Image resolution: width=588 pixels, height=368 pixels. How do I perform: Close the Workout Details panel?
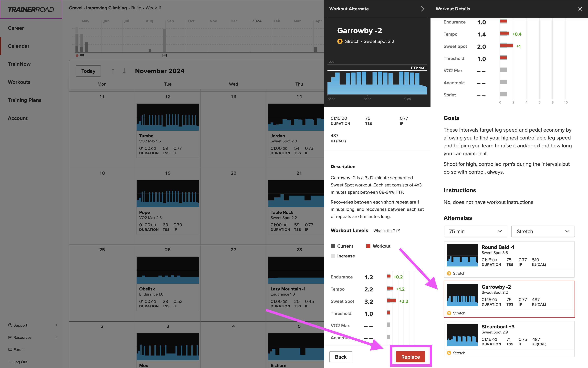(x=580, y=9)
